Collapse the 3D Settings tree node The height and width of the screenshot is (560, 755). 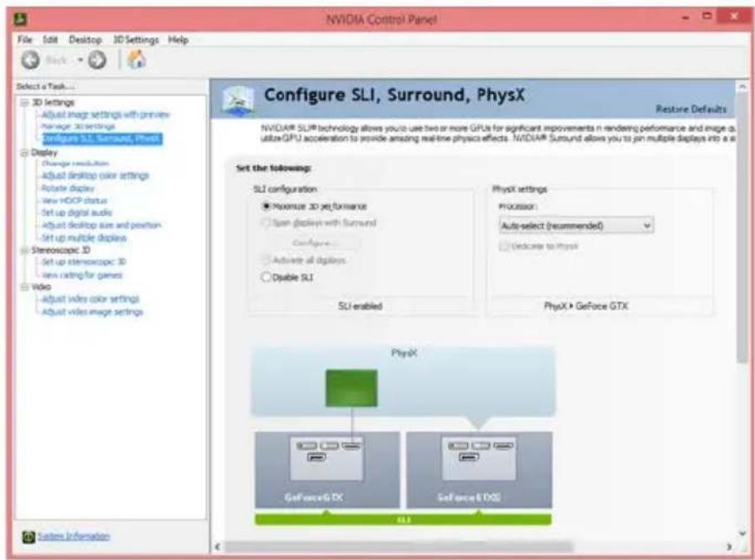[25, 102]
